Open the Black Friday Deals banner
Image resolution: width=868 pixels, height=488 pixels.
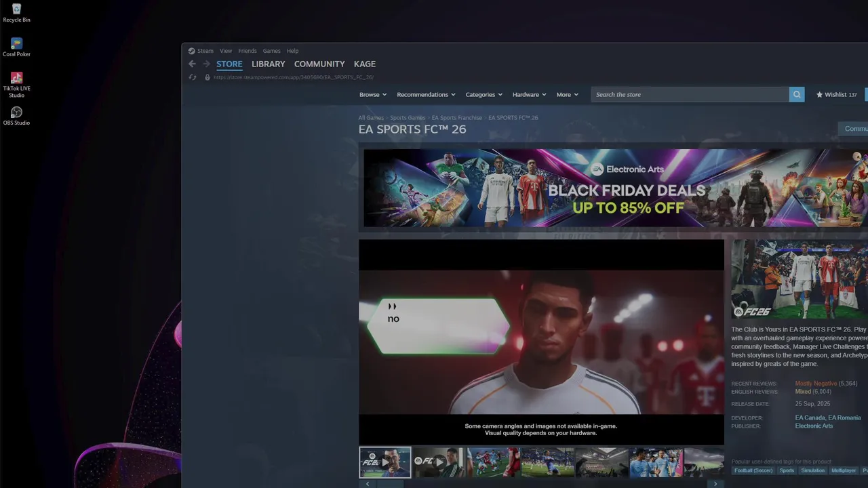[x=616, y=188]
